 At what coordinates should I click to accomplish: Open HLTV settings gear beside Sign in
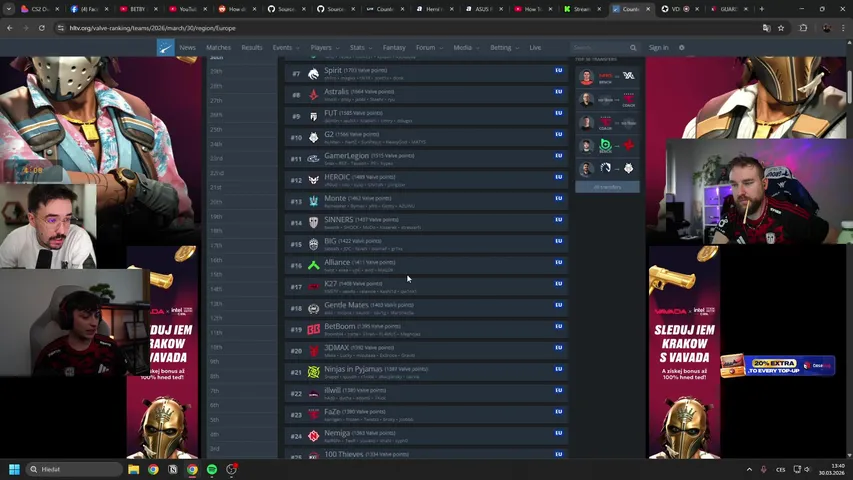point(682,48)
